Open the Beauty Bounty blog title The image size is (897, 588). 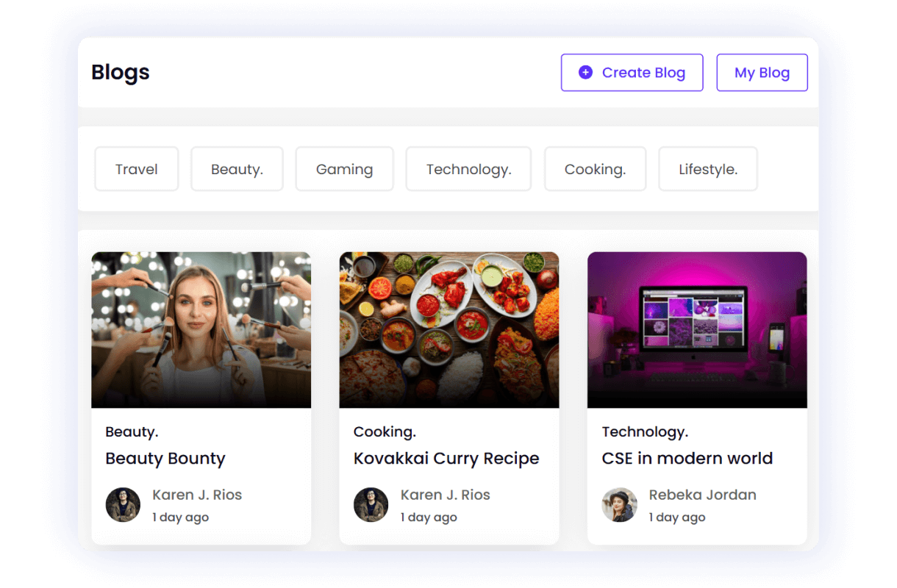coord(165,459)
